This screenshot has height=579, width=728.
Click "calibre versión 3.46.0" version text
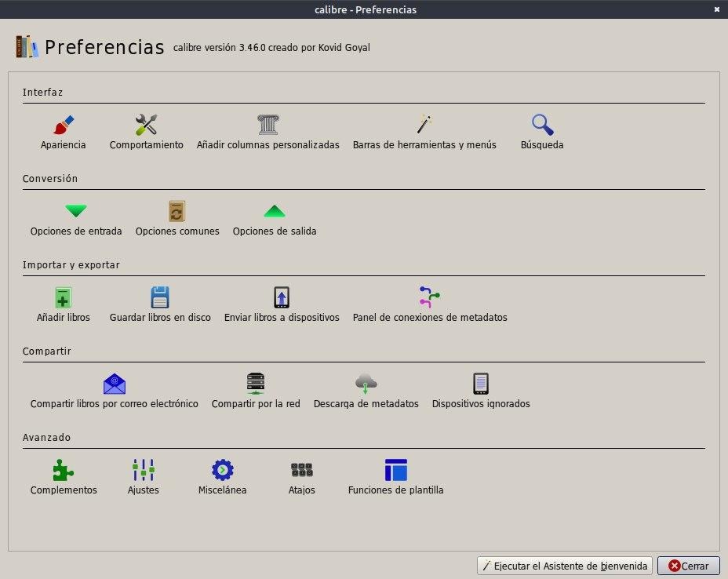(219, 48)
